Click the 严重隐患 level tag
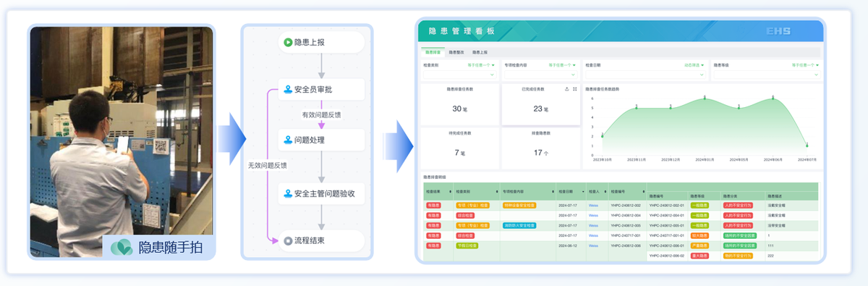The image size is (868, 286). [699, 245]
